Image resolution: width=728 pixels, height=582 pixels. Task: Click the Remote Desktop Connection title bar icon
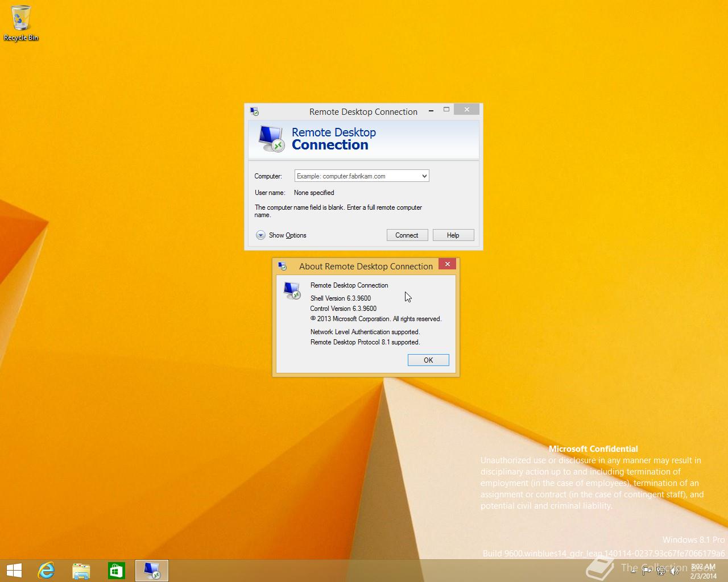254,112
